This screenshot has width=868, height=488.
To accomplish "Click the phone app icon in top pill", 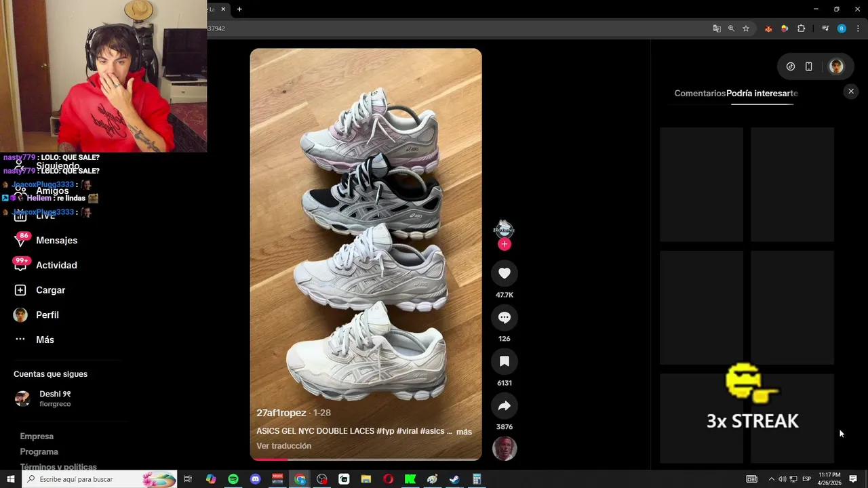I will tap(808, 66).
